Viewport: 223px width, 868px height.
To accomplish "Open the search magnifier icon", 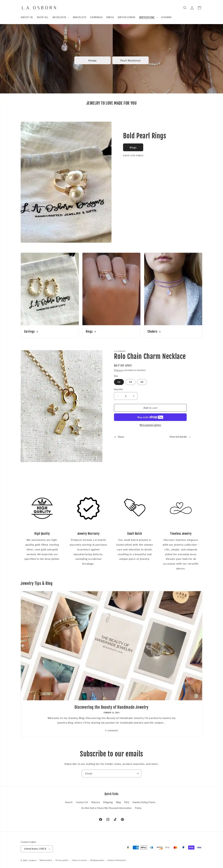I will pyautogui.click(x=185, y=8).
